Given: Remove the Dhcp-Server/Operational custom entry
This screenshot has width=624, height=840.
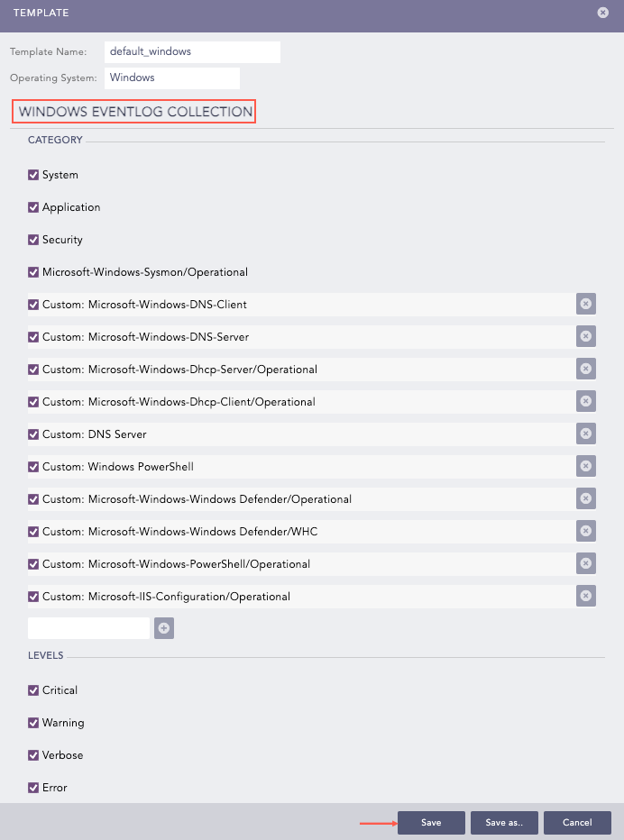Looking at the screenshot, I should tap(585, 370).
